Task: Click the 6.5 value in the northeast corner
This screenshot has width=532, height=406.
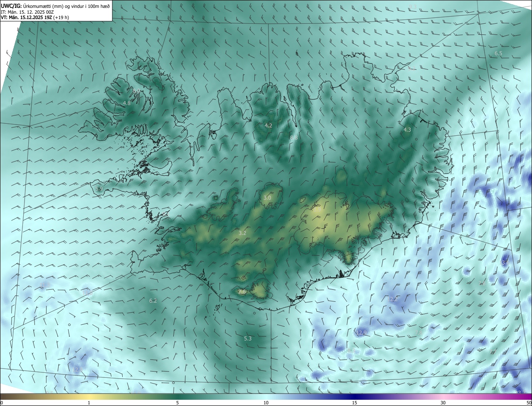Action: point(499,54)
